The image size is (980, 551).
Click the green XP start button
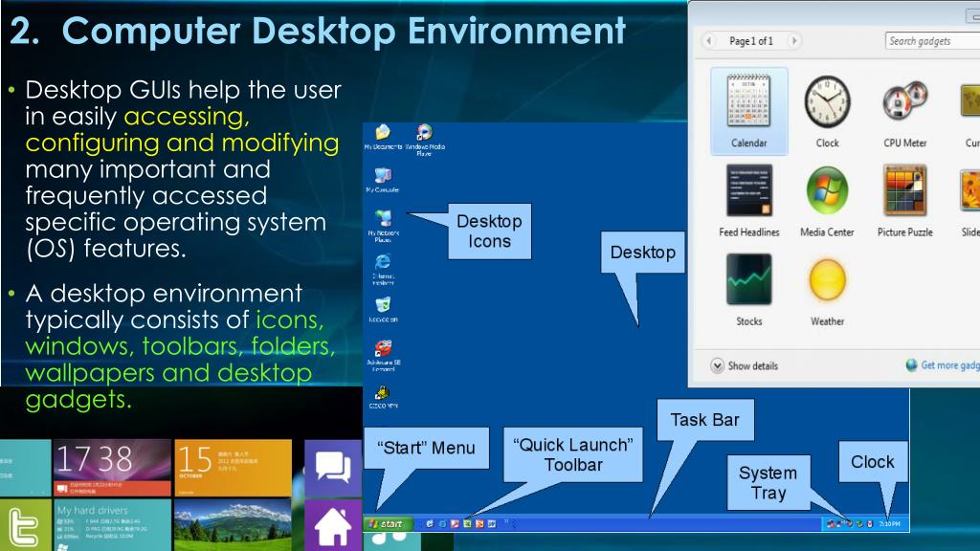389,524
